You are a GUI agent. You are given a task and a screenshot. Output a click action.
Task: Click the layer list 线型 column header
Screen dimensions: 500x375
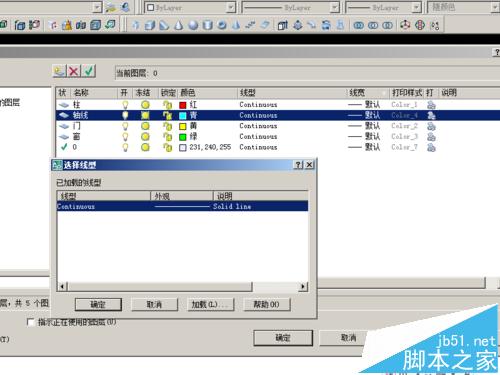pyautogui.click(x=291, y=93)
